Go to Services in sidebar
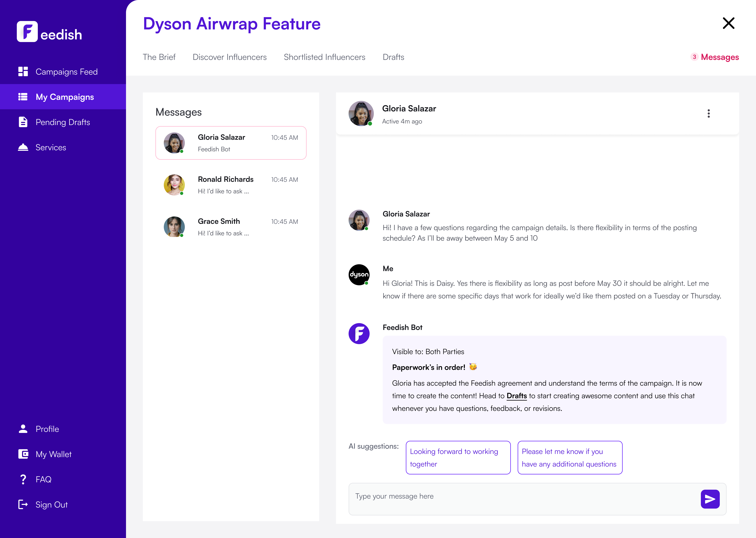 pos(63,147)
